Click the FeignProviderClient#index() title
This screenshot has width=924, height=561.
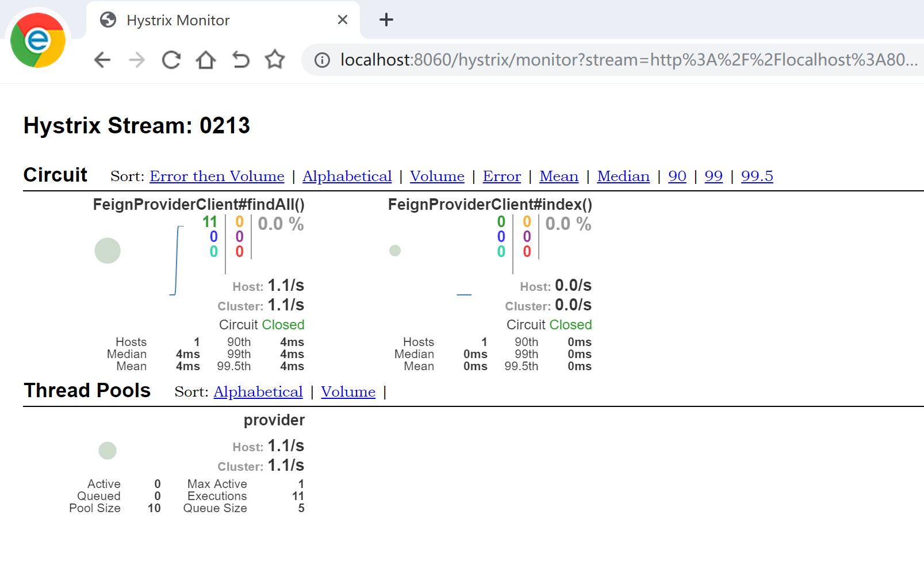(x=490, y=205)
